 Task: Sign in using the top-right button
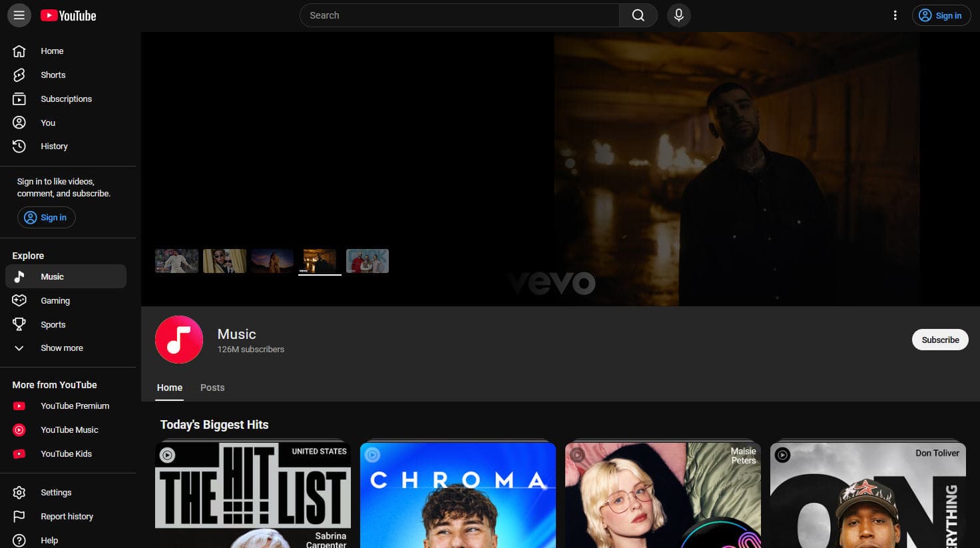point(941,15)
